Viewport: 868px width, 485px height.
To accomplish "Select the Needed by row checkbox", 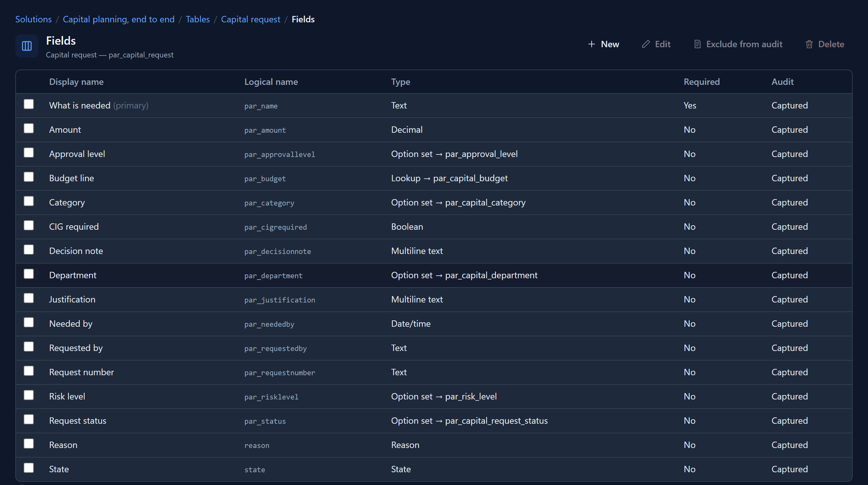I will pyautogui.click(x=29, y=322).
